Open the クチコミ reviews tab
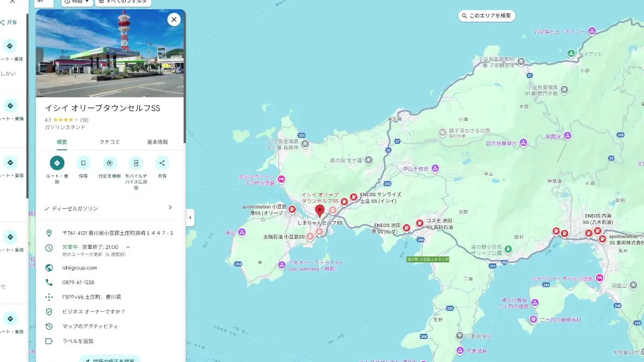The width and height of the screenshot is (644, 362). (x=110, y=142)
